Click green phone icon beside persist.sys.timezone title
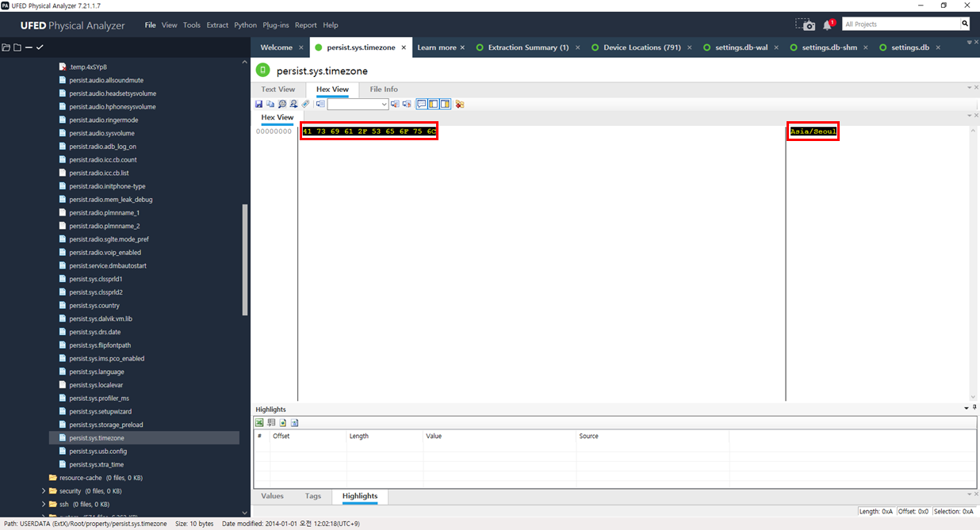 pos(262,71)
